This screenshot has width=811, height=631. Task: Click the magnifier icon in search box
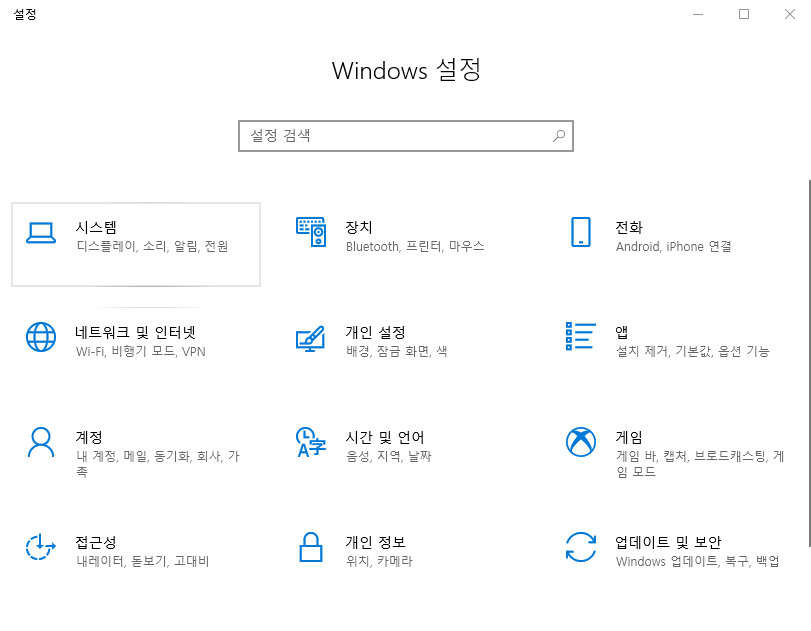point(559,136)
